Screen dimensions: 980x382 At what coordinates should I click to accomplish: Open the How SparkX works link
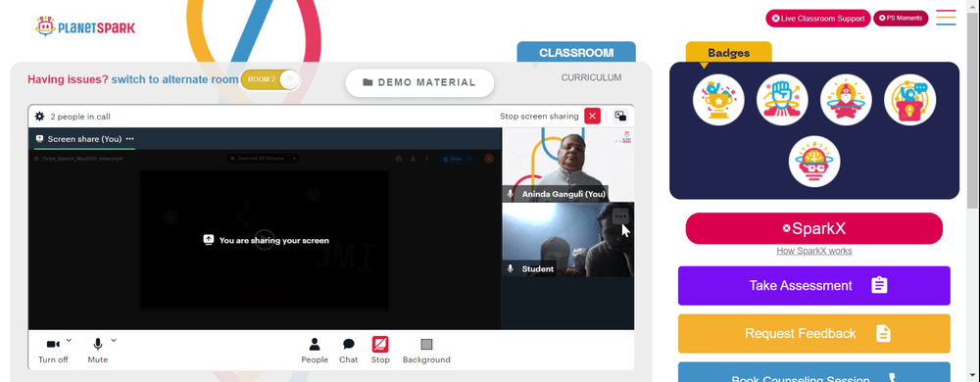813,251
